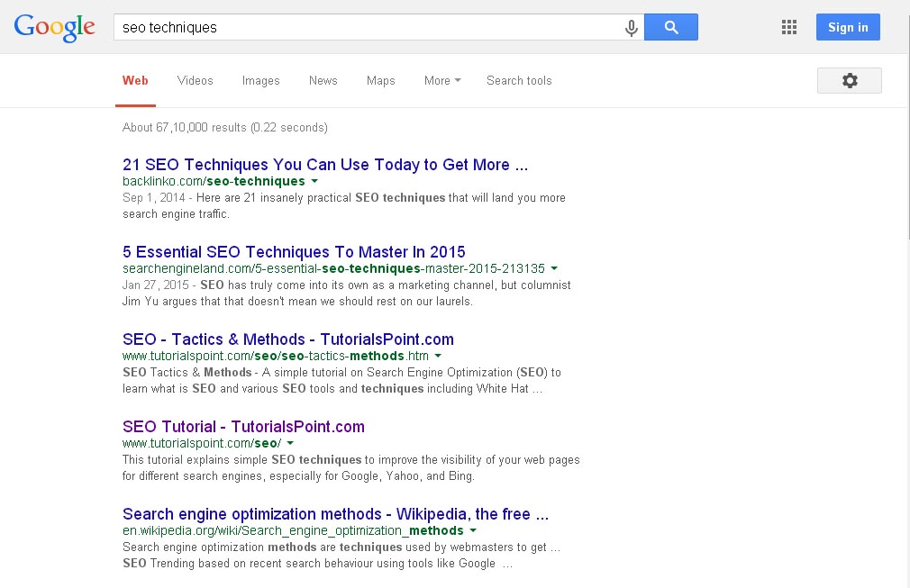910x588 pixels.
Task: Click the blue magnifier search button
Action: 671,27
